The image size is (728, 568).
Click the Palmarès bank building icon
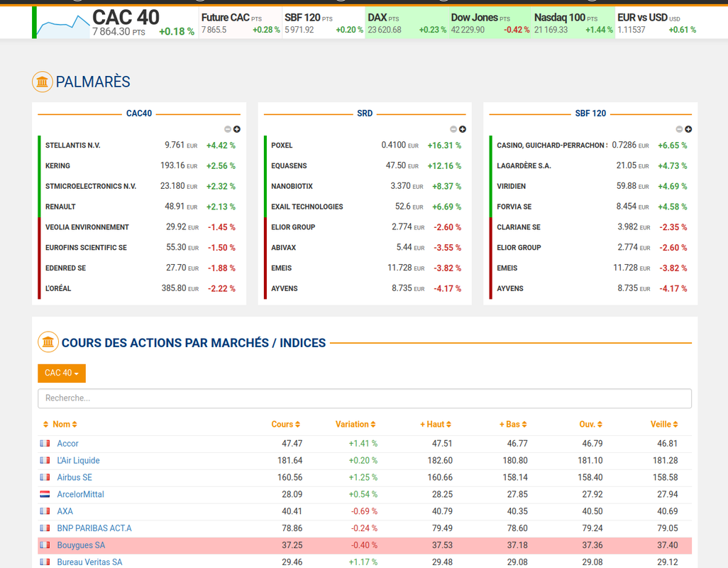pos(43,82)
